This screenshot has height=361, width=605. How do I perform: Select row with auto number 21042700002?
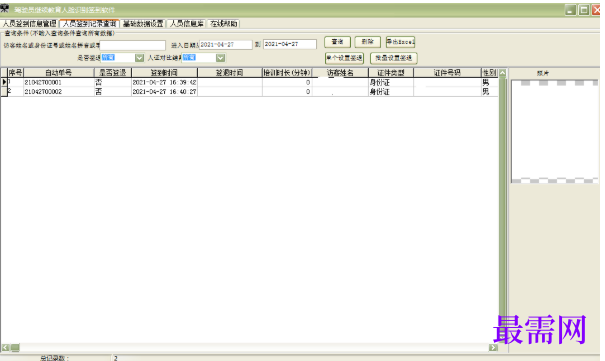[x=253, y=91]
